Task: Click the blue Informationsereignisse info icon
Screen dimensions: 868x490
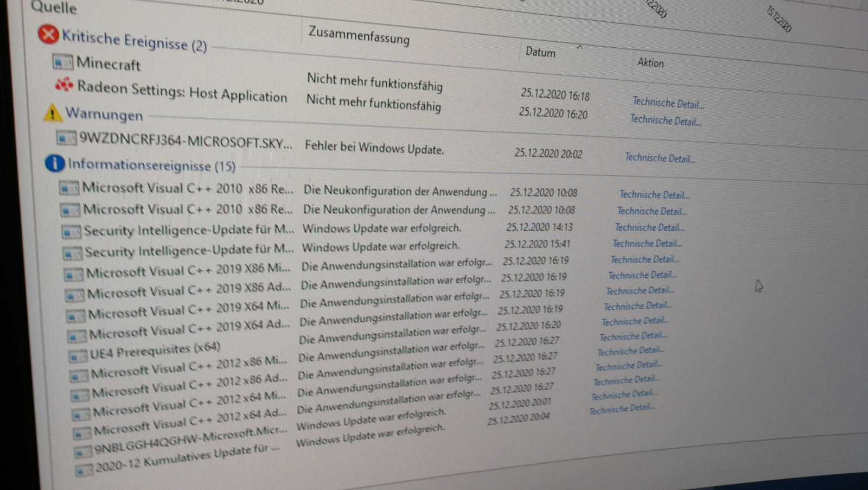Action: [x=55, y=163]
